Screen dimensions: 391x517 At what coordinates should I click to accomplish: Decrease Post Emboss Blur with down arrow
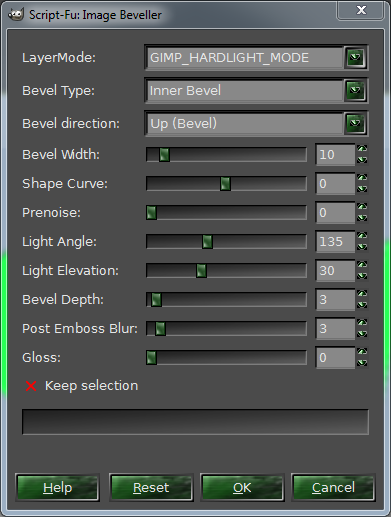tap(362, 334)
